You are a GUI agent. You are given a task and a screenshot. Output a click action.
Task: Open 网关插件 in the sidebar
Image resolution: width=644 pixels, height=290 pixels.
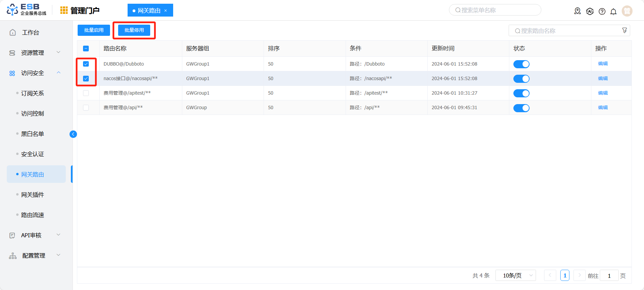tap(33, 195)
